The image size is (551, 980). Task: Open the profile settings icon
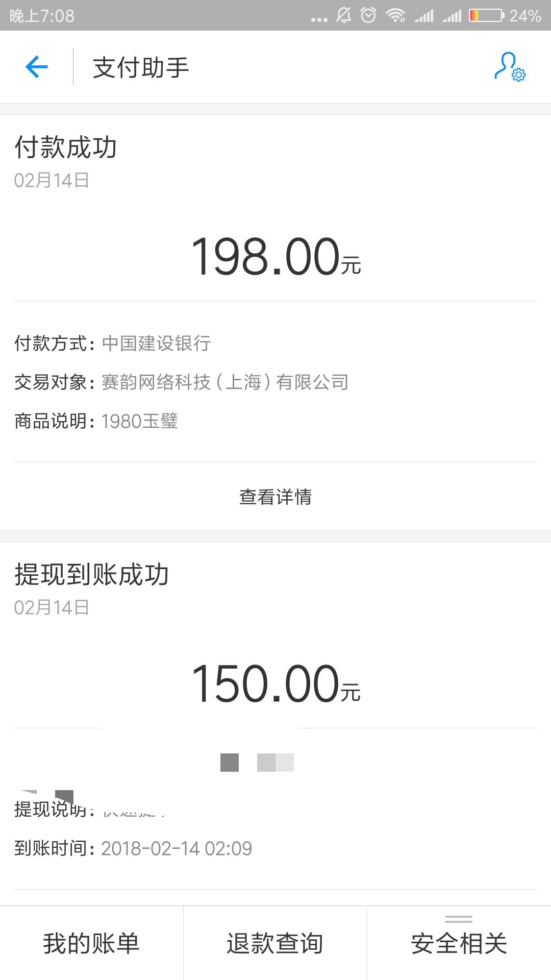(510, 67)
